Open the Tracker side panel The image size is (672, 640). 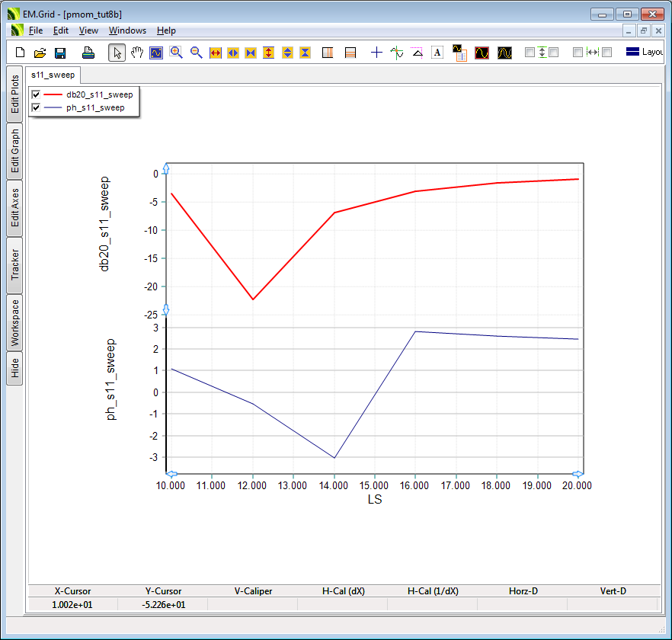click(x=14, y=264)
